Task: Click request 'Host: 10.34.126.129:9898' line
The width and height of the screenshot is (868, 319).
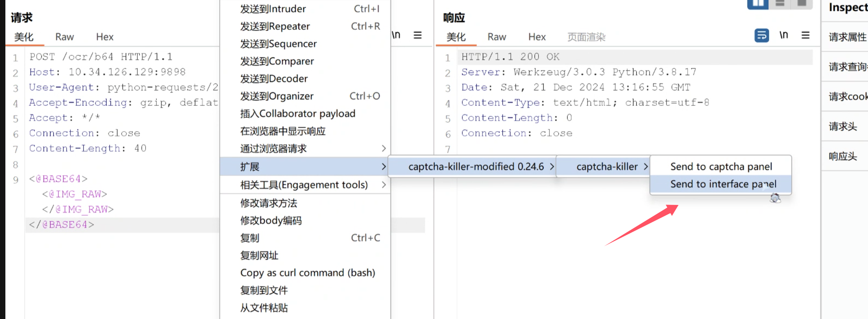Action: (x=107, y=72)
